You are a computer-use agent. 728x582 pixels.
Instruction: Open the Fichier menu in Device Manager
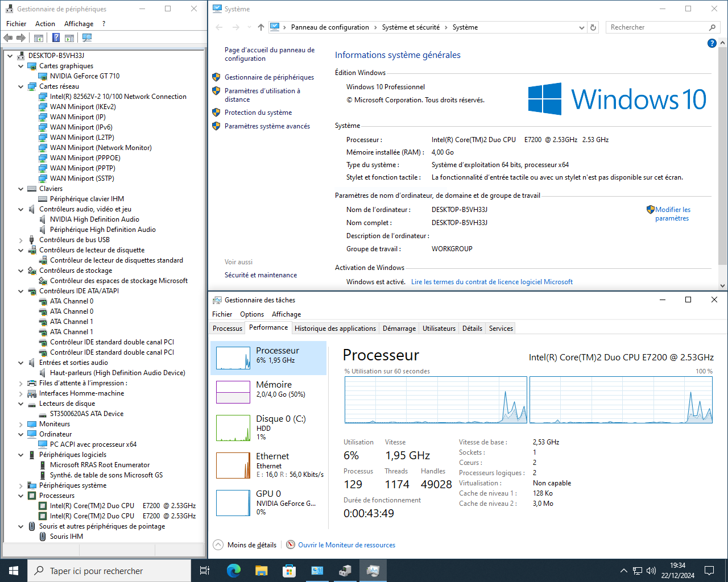[x=16, y=24]
